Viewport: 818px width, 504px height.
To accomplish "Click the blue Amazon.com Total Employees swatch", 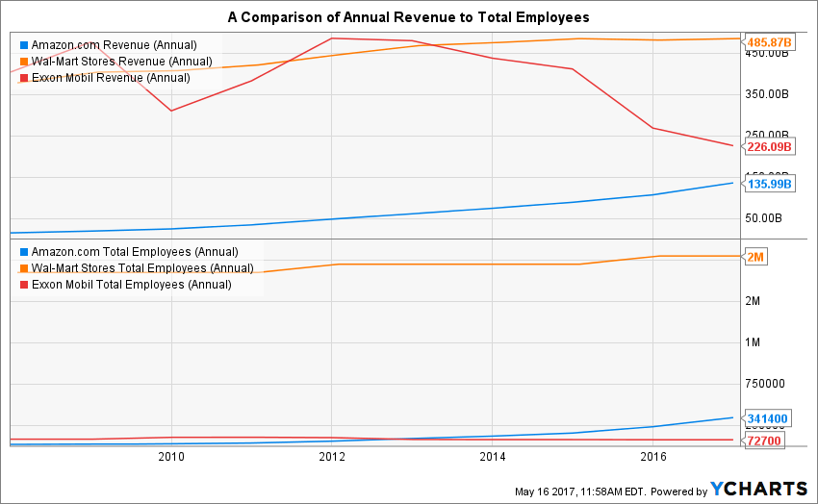I will coord(24,252).
